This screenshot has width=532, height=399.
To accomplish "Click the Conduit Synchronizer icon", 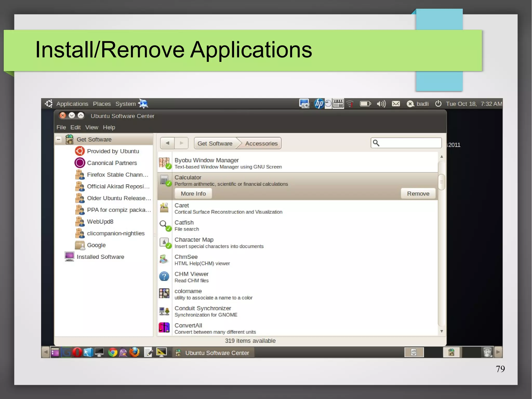I will pyautogui.click(x=164, y=311).
